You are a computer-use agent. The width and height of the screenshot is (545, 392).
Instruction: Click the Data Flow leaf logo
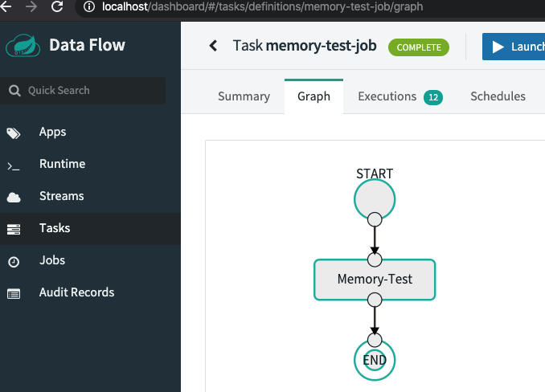tap(23, 45)
